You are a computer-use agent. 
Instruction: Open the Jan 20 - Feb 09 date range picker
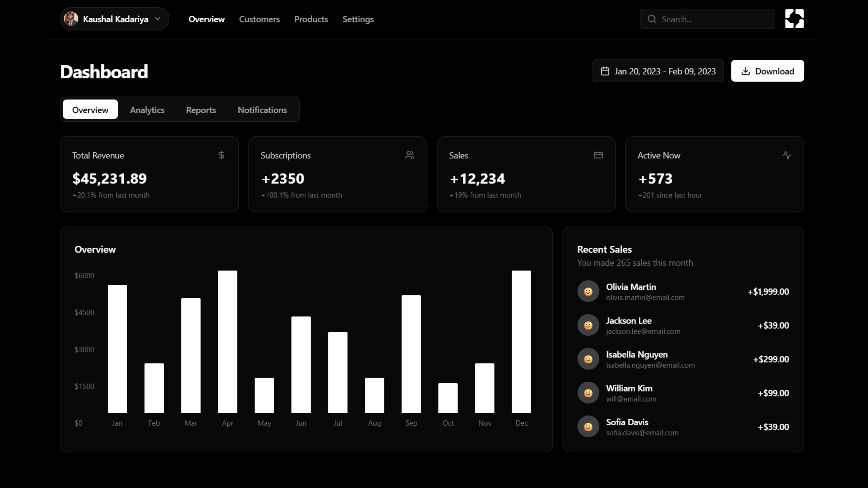tap(658, 71)
